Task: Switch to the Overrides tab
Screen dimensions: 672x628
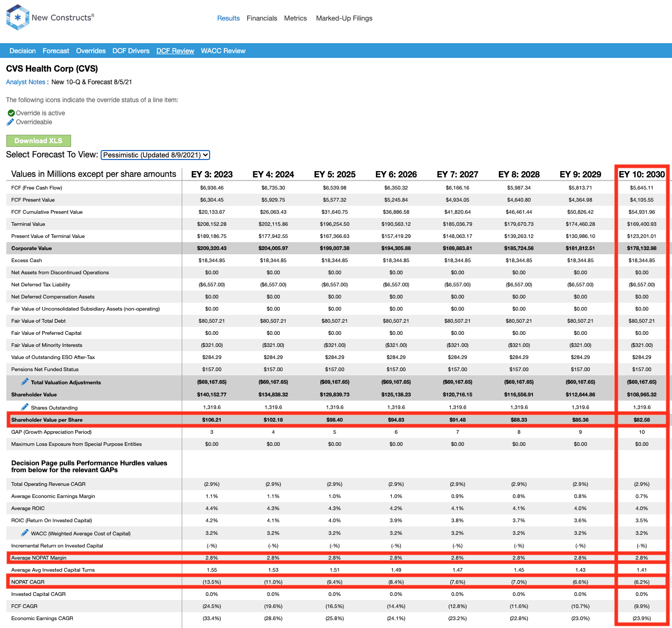Action: point(91,51)
